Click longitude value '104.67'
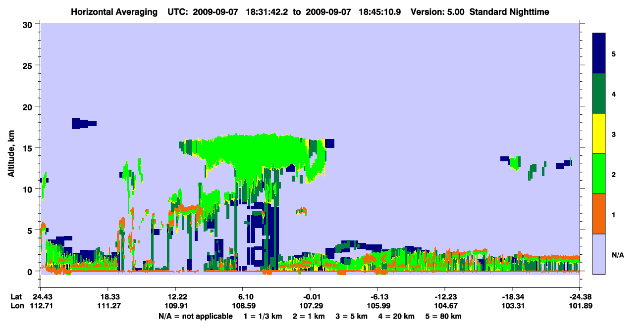Image resolution: width=644 pixels, height=330 pixels. coord(445,306)
